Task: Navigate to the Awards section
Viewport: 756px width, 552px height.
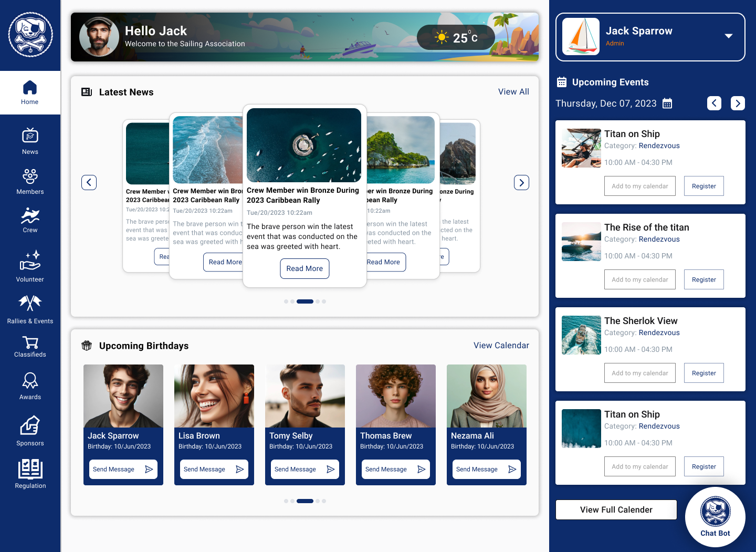Action: coord(30,386)
